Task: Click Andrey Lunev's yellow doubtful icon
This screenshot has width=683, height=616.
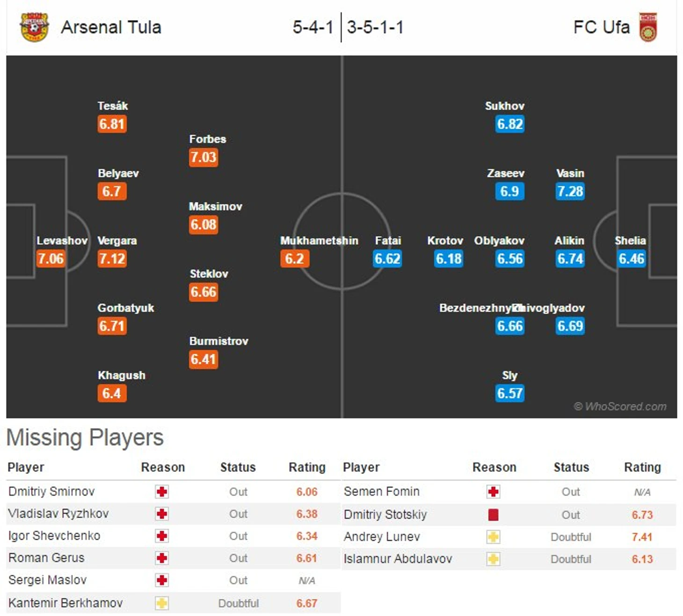Action: (x=493, y=537)
